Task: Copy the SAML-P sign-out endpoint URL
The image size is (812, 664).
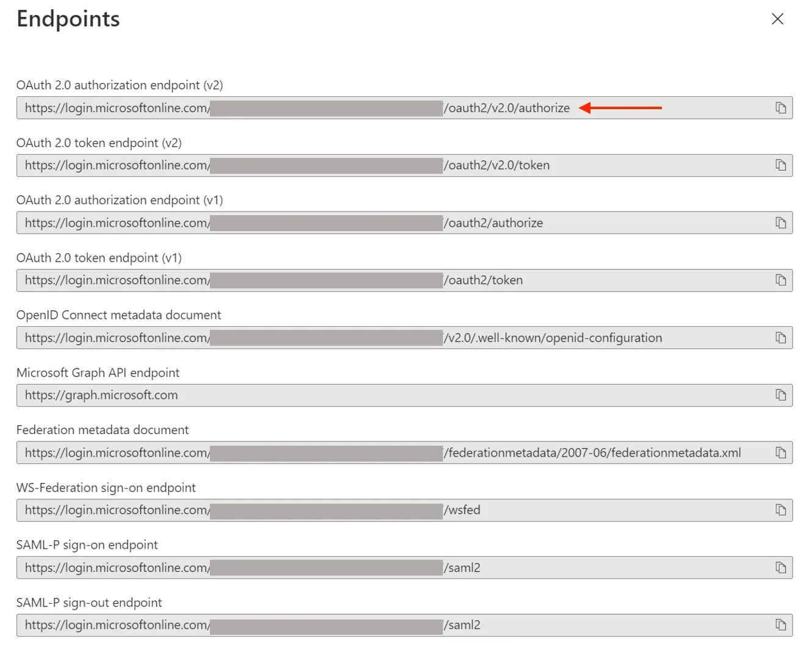Action: [x=780, y=625]
